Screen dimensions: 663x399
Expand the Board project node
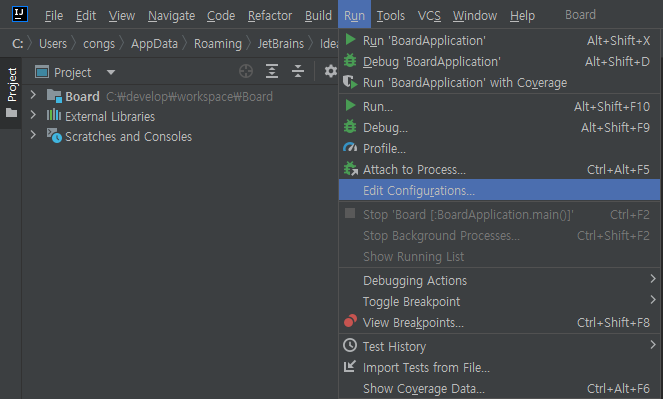33,95
